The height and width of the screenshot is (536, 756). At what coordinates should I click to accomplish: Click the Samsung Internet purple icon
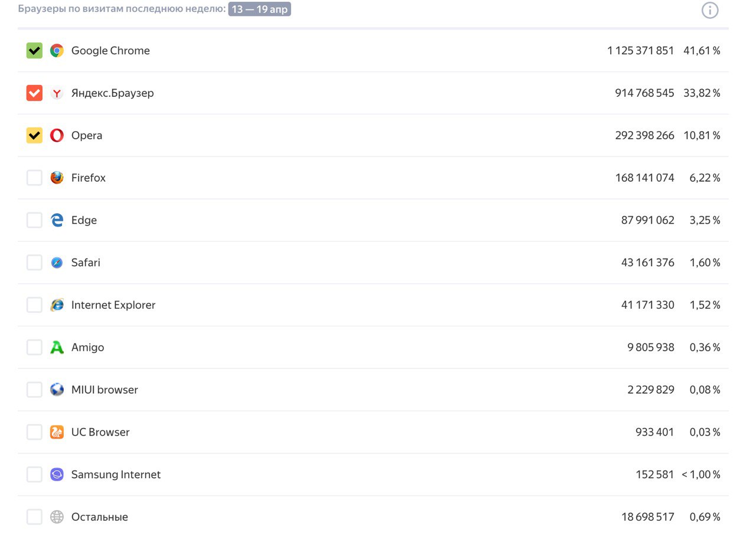click(x=57, y=475)
